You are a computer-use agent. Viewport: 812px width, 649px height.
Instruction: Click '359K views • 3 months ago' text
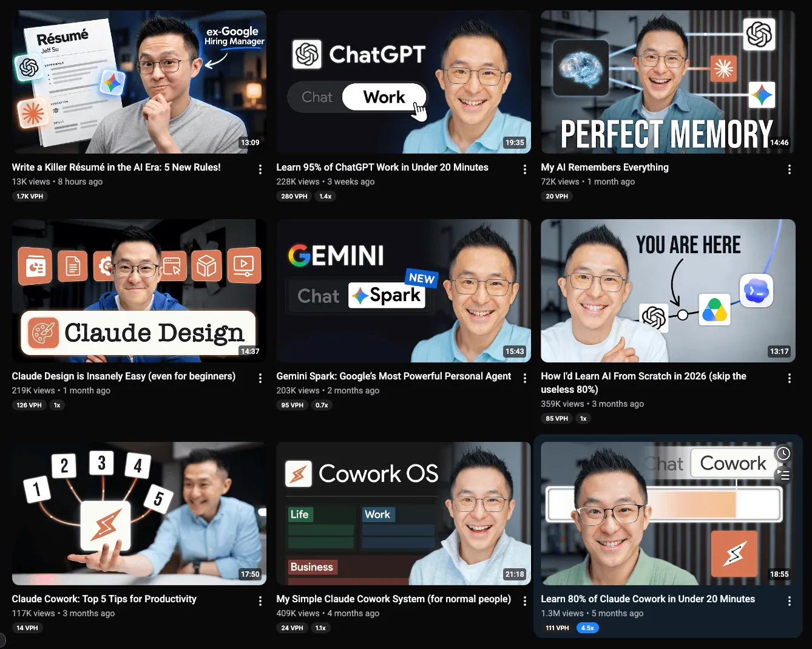click(x=593, y=404)
